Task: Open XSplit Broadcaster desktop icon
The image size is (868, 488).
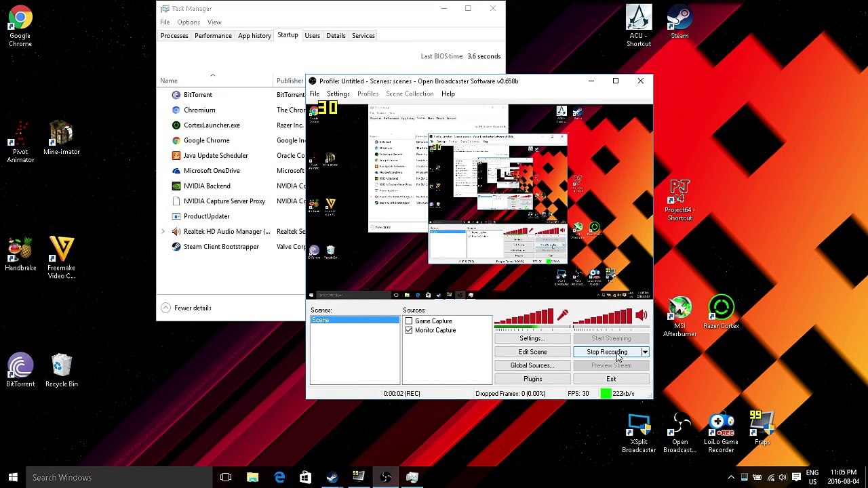Action: [639, 432]
